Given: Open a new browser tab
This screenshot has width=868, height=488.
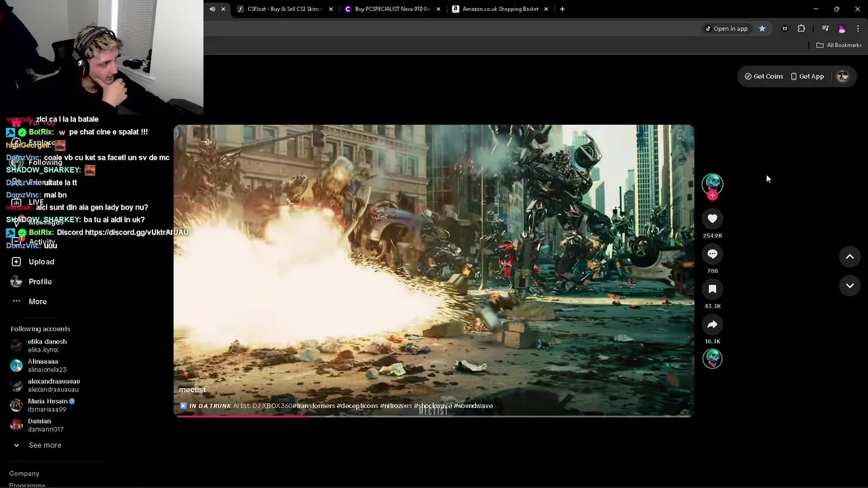Looking at the screenshot, I should (562, 9).
